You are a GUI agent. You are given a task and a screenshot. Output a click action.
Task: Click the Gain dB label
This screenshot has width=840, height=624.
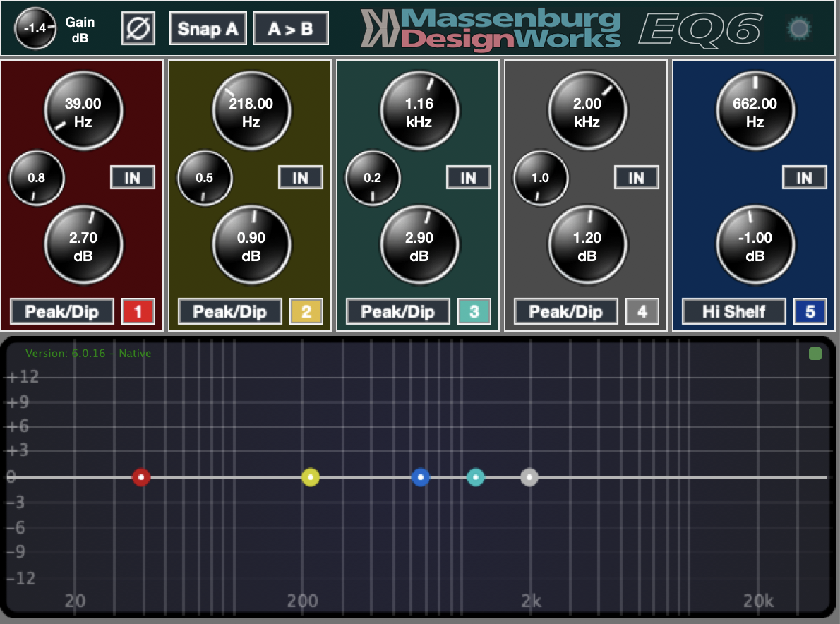click(x=80, y=30)
